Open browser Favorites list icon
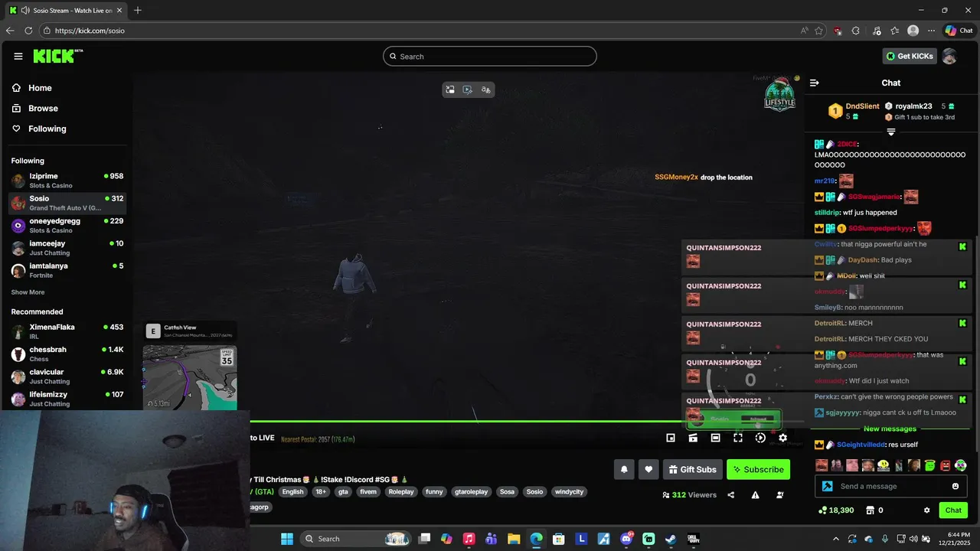This screenshot has height=551, width=980. 895,31
